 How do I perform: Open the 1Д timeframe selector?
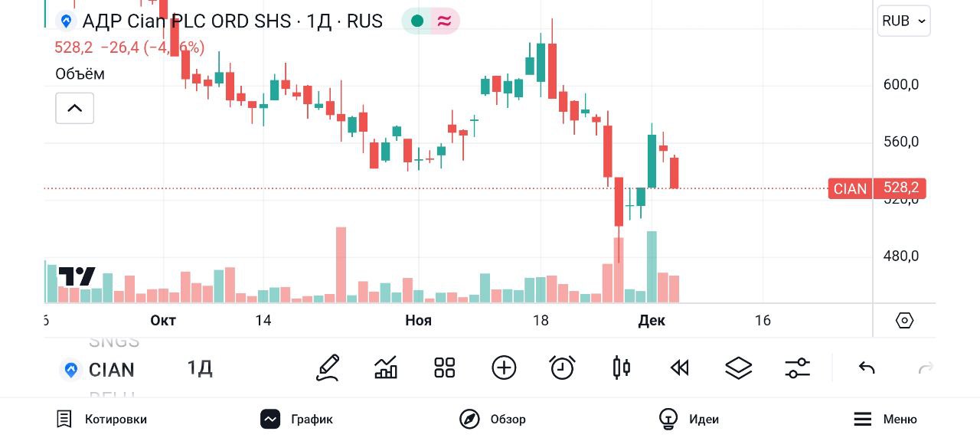200,368
